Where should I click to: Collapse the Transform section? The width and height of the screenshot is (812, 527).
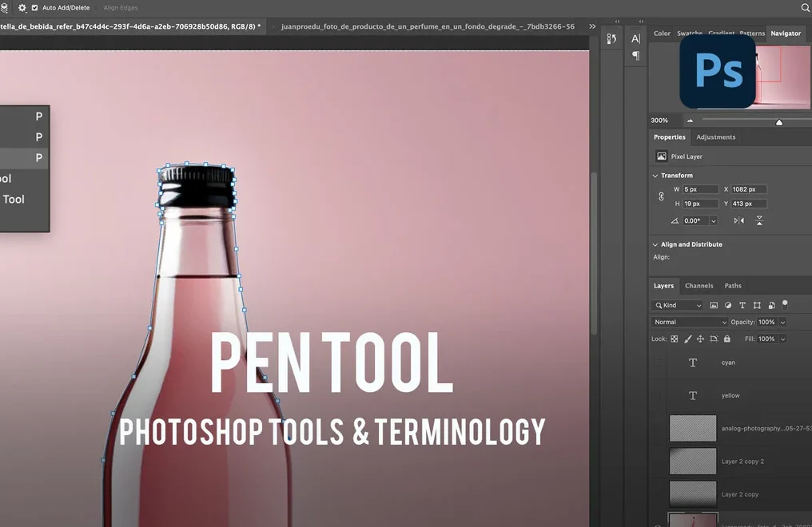[655, 176]
